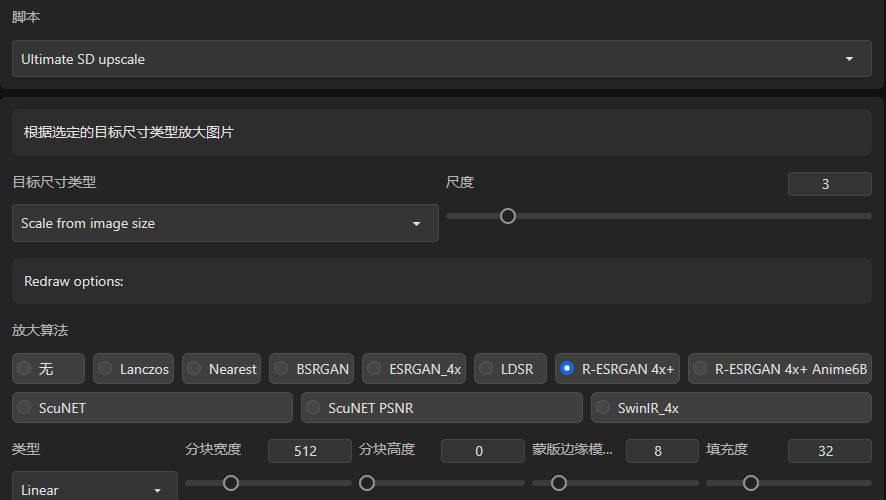
Task: Click the arrow on the Linear dropdown
Action: point(158,490)
